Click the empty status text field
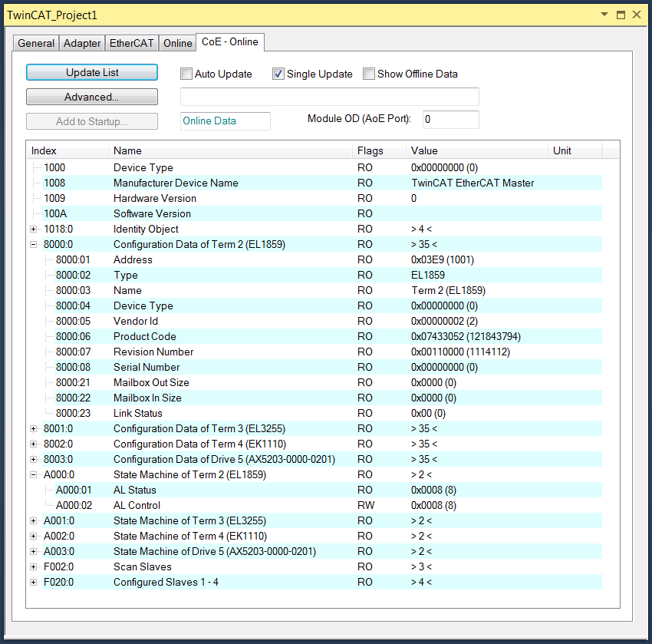 point(329,97)
